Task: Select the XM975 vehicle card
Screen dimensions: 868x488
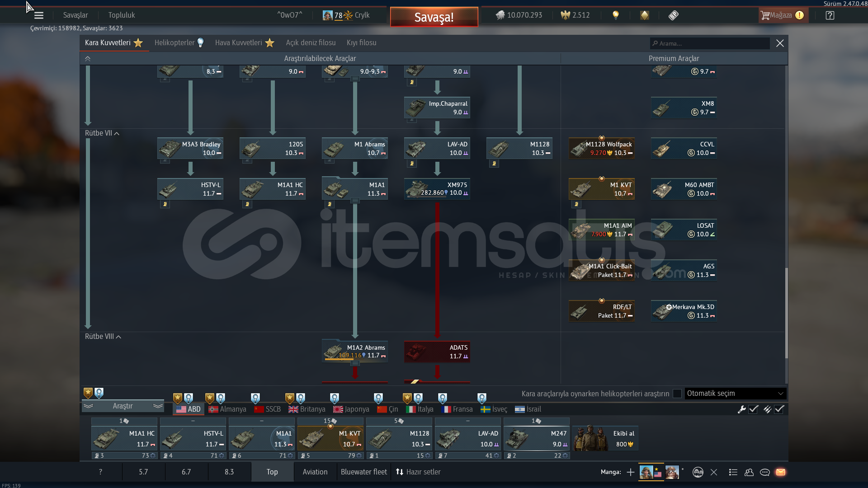Action: coord(437,189)
